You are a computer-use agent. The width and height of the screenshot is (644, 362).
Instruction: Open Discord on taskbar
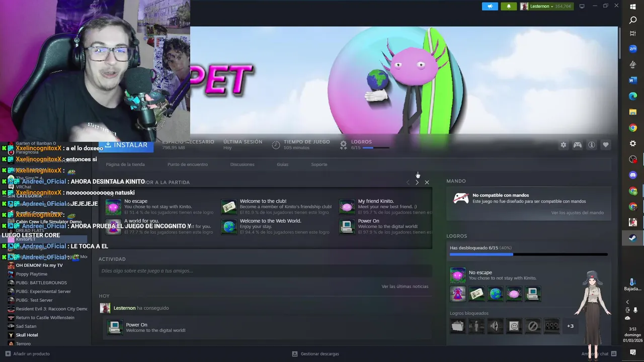point(633,175)
